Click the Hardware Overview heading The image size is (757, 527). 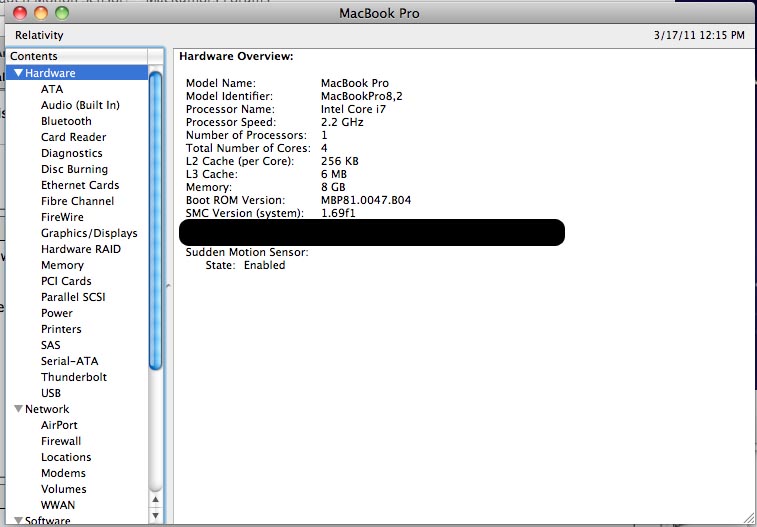point(236,56)
